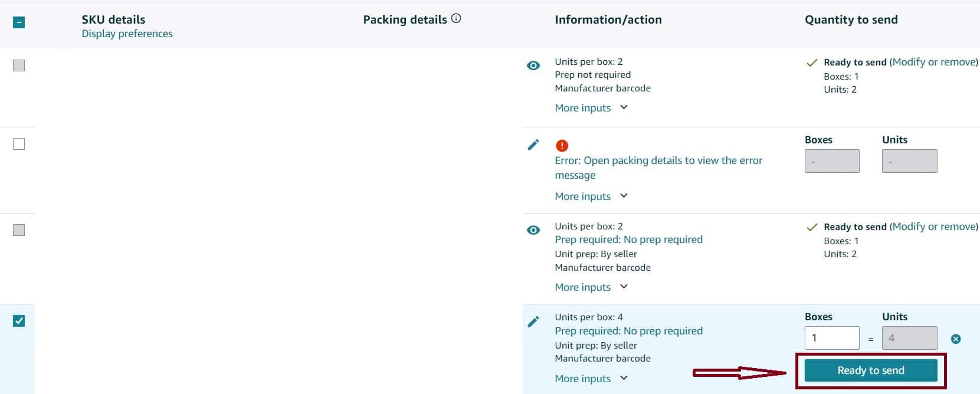The image size is (980, 394).
Task: Click the round X icon beside Units field
Action: pos(956,339)
